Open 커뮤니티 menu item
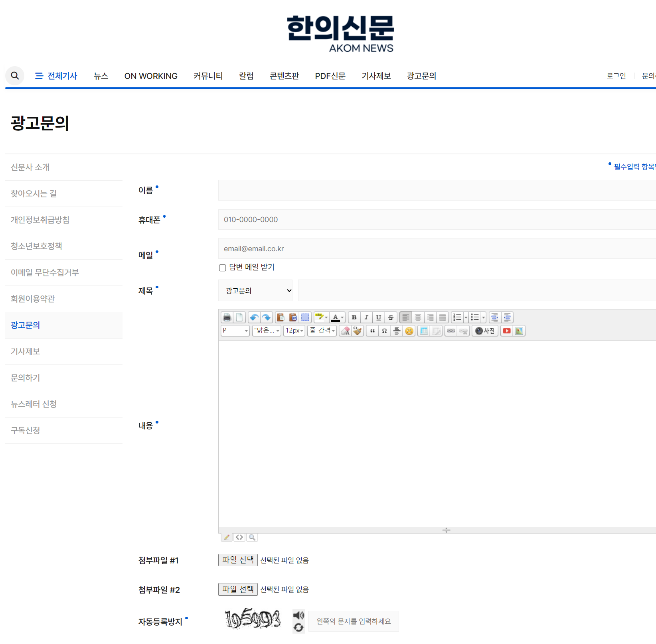The width and height of the screenshot is (656, 644). click(x=208, y=76)
